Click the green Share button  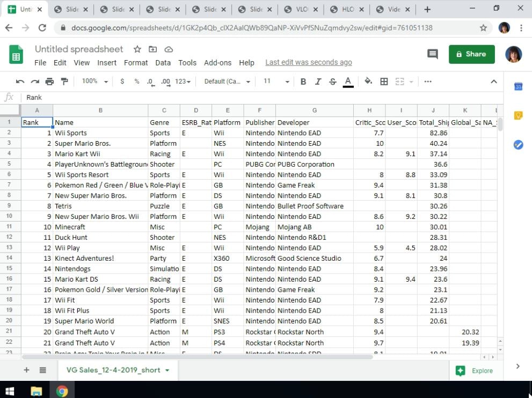click(471, 54)
